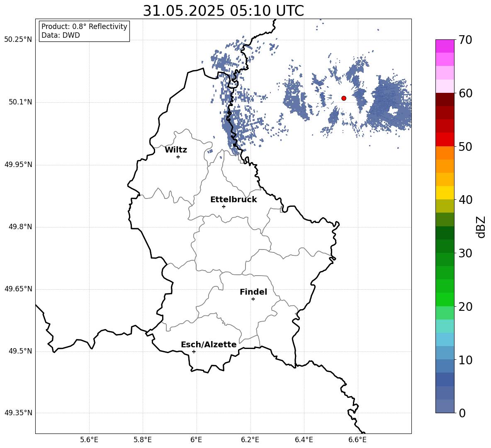Viewport: 491px width, 448px height.
Task: Click the colorbar tick label '30'
Action: tap(465, 253)
